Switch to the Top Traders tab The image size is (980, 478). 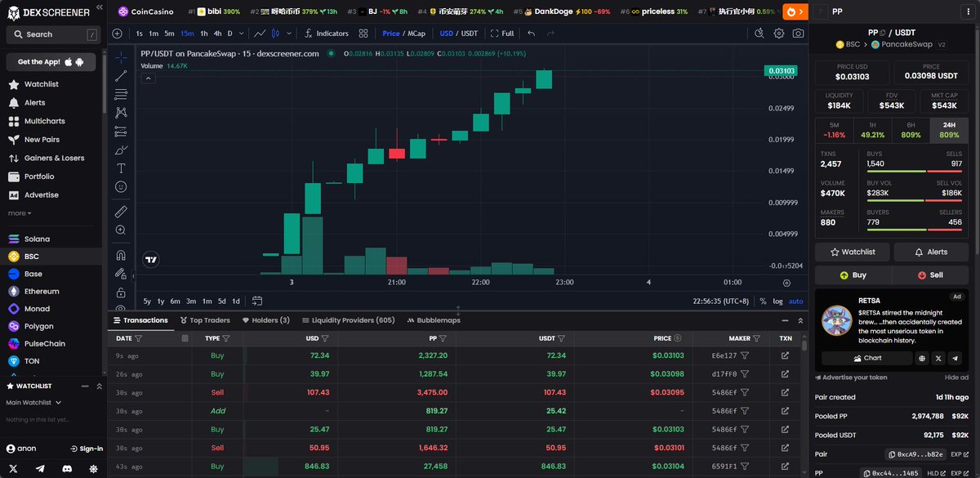(205, 320)
